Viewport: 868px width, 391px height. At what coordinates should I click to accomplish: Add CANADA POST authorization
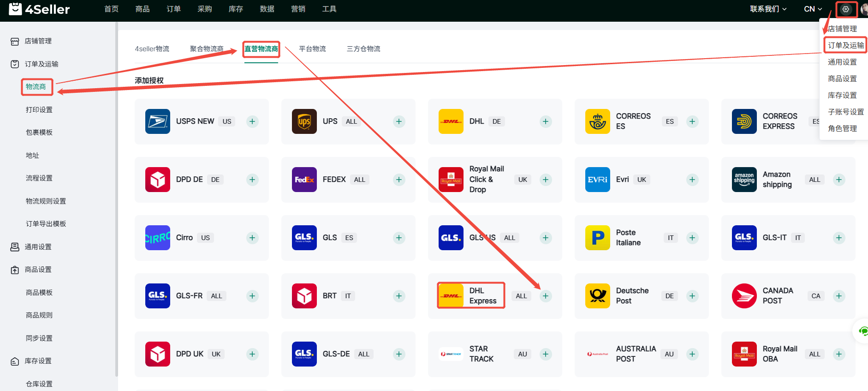839,296
